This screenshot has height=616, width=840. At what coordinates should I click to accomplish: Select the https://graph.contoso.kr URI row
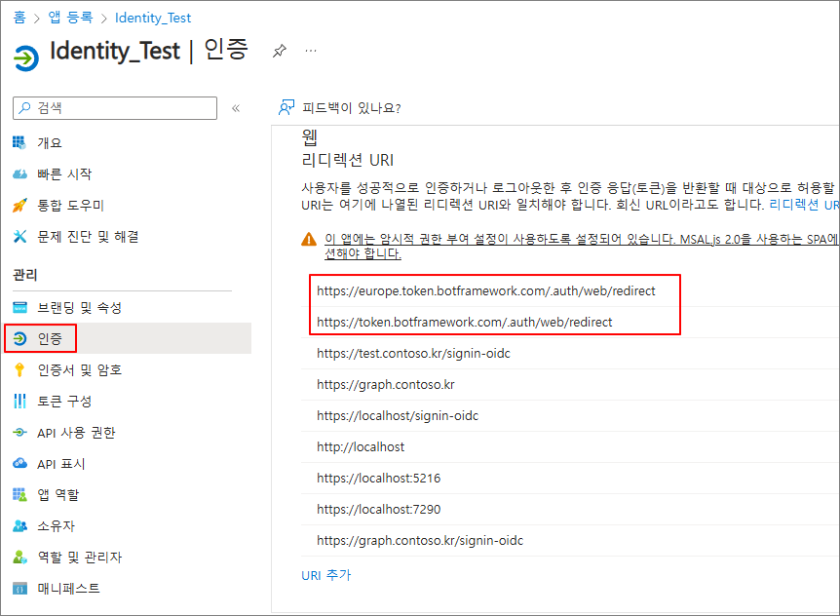(x=570, y=385)
